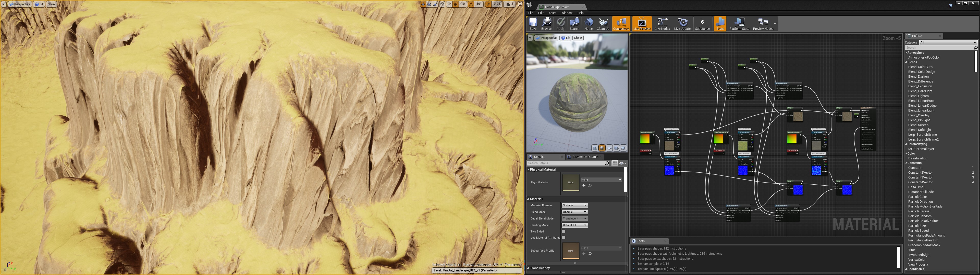Viewport: 980px width, 275px height.
Task: Click the Home icon to center the graph
Action: point(589,23)
